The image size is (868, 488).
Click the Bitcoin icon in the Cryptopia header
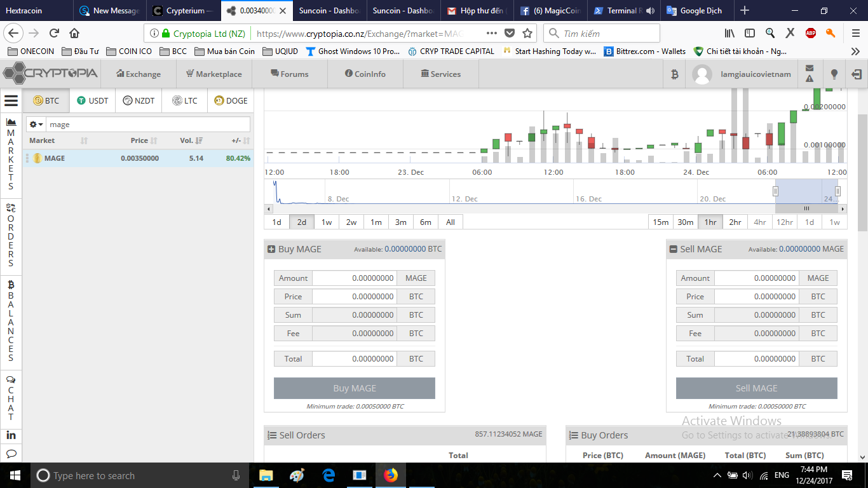675,74
